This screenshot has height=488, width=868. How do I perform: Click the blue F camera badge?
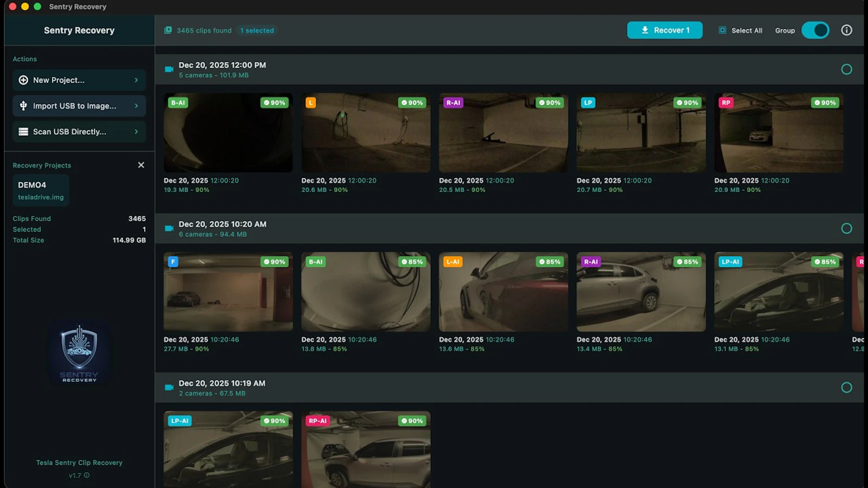[173, 261]
